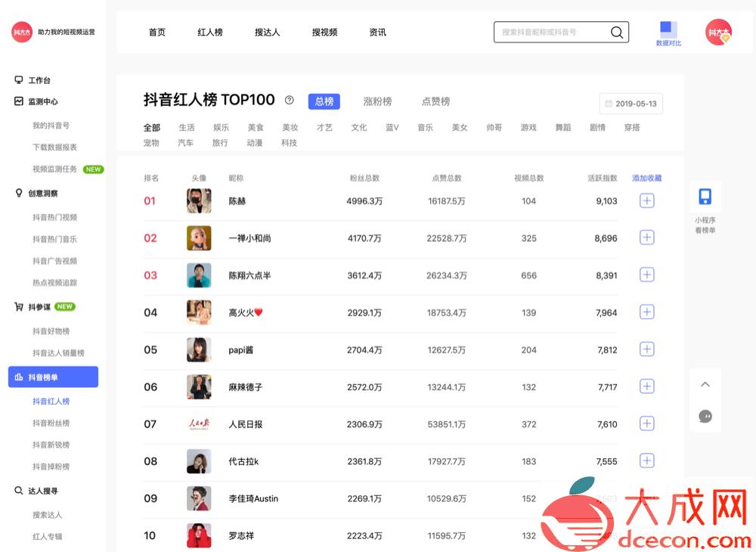The height and width of the screenshot is (552, 756).
Task: Add 陈赫 to favorites with the plus button
Action: pos(646,200)
